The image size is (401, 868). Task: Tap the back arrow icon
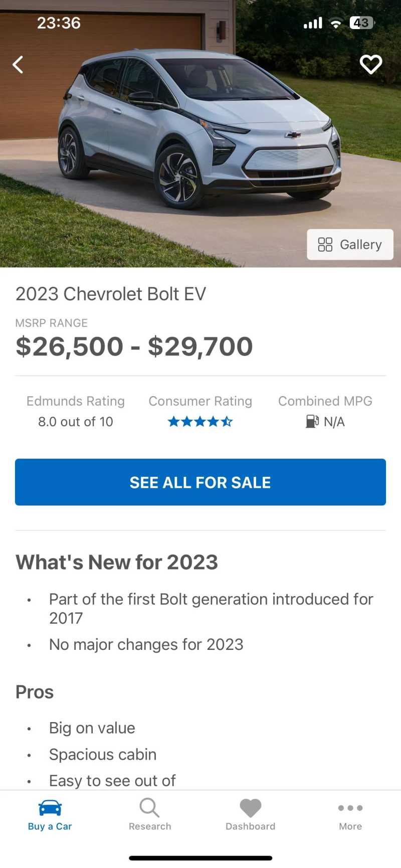coord(18,65)
